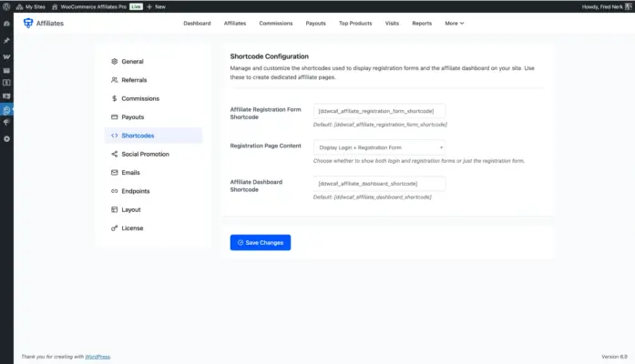The width and height of the screenshot is (635, 364).
Task: Go to the Affiliates tab in top nav
Action: pyautogui.click(x=235, y=24)
